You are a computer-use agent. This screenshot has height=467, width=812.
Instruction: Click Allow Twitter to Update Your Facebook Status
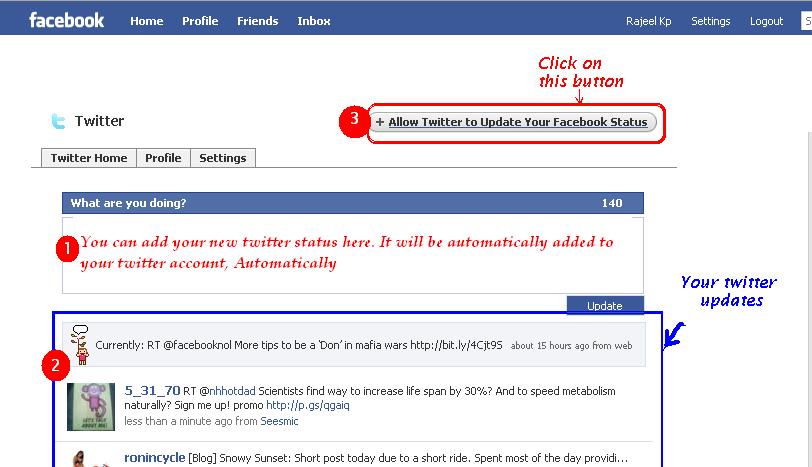coord(513,122)
